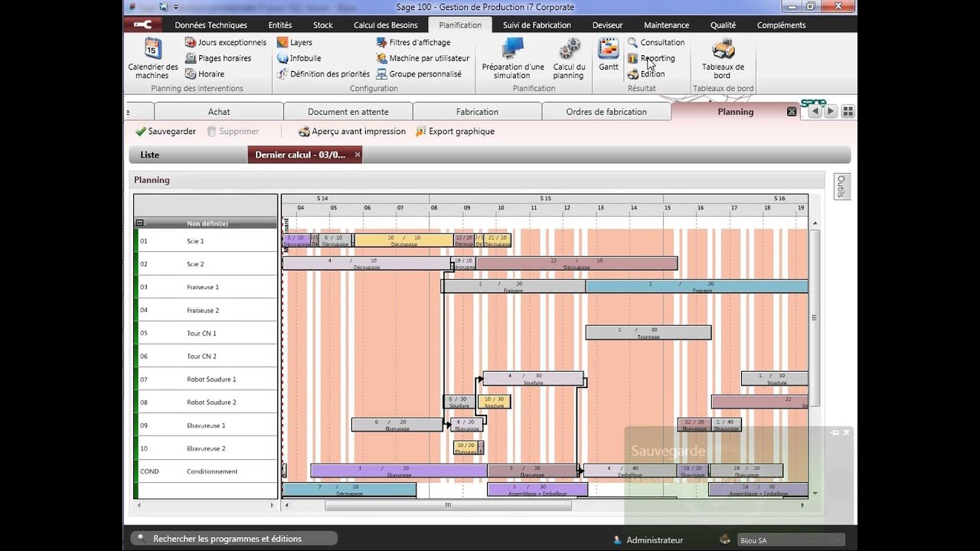Open Consultation results
Screen dimensions: 980x551
pyautogui.click(x=656, y=42)
